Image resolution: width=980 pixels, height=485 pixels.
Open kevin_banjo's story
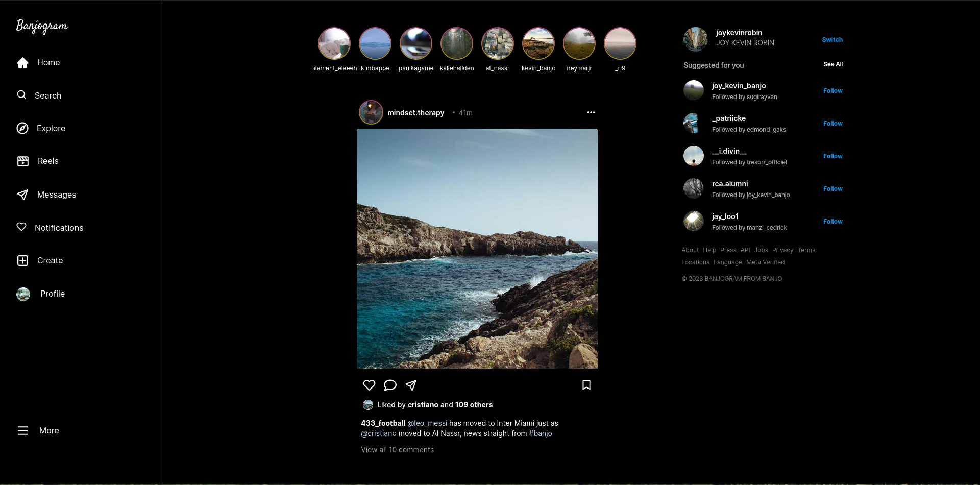coord(538,43)
